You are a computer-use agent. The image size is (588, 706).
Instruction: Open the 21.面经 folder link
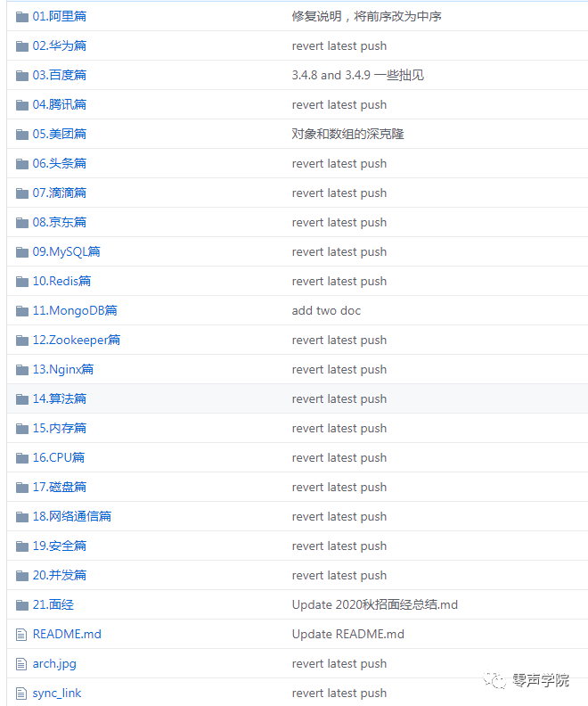click(x=53, y=604)
